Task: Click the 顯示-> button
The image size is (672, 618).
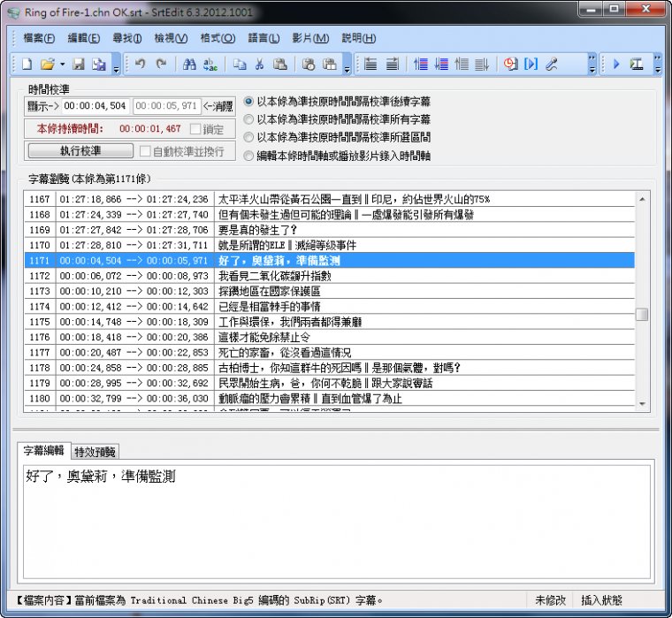Action: (42, 106)
